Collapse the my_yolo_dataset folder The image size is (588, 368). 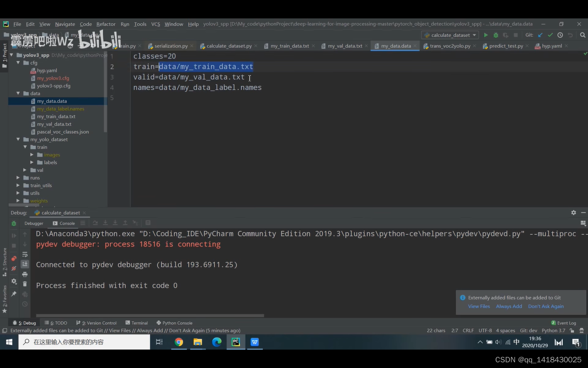(x=18, y=139)
